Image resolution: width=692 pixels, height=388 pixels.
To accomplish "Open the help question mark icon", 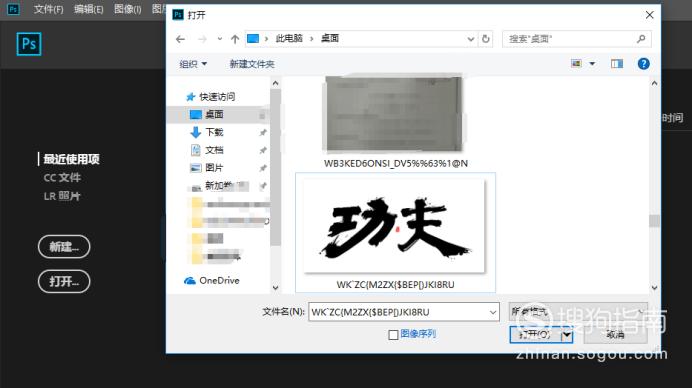I will point(643,64).
